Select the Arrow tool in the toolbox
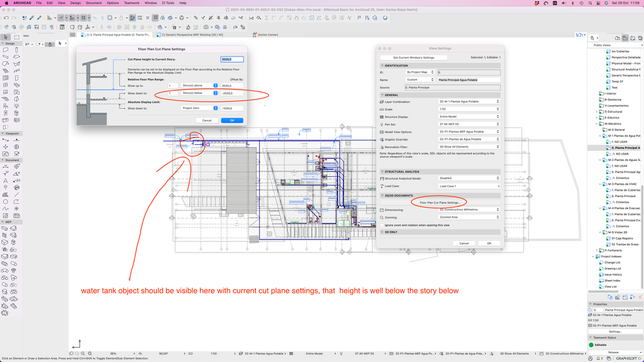The width and height of the screenshot is (644, 362). pyautogui.click(x=5, y=37)
